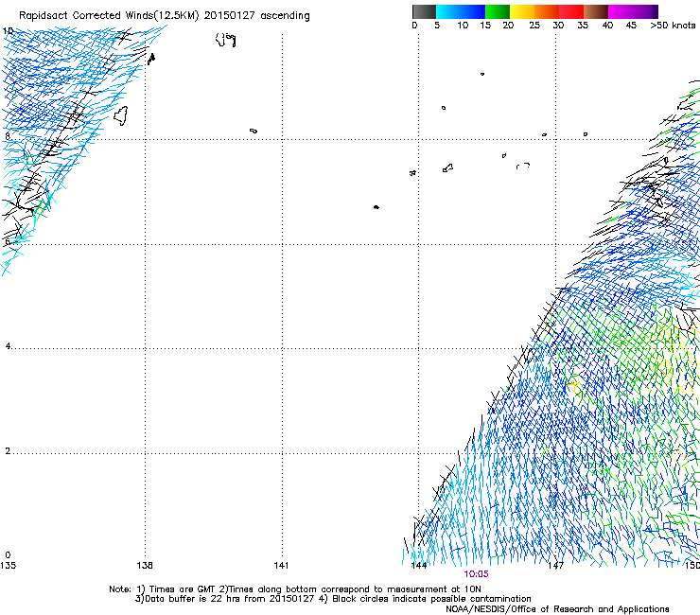700x615 pixels.
Task: Click the 'Data buffer is 22 hrs' note line
Action: coord(333,599)
